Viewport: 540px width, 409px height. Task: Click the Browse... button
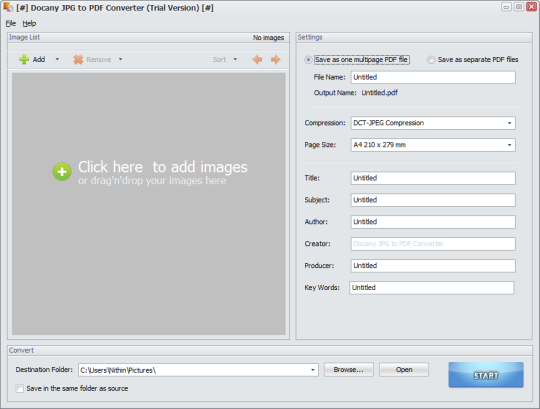349,369
